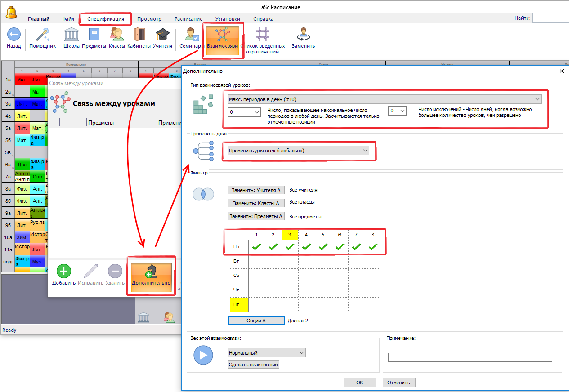Toggle Monday period 5 checkmark
569x392 pixels.
tap(323, 246)
